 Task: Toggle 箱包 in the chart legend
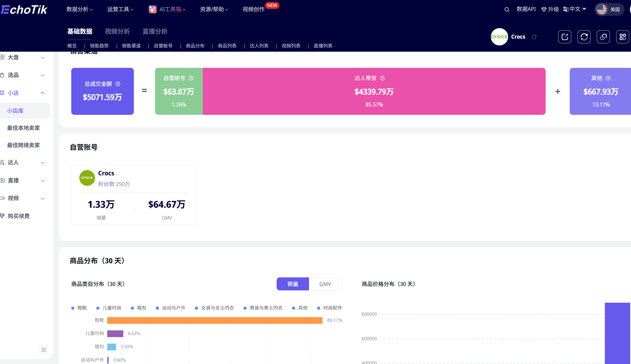[140, 308]
